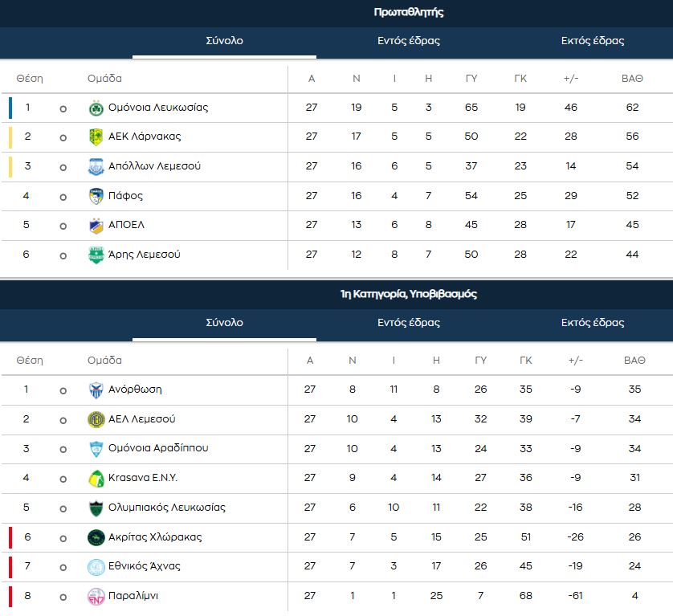Click the Apollon Limassol team crest
Viewport: 673px width, 616px height.
[96, 167]
